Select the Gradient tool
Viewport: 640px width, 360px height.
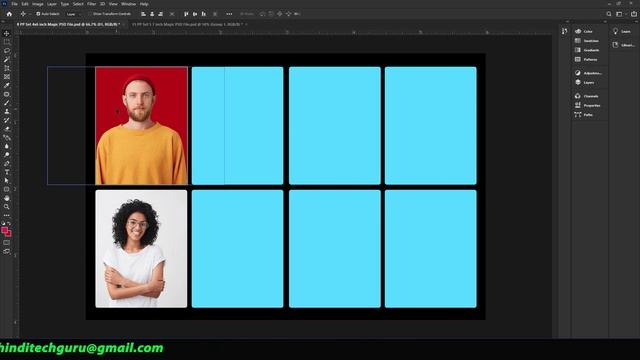coord(7,138)
